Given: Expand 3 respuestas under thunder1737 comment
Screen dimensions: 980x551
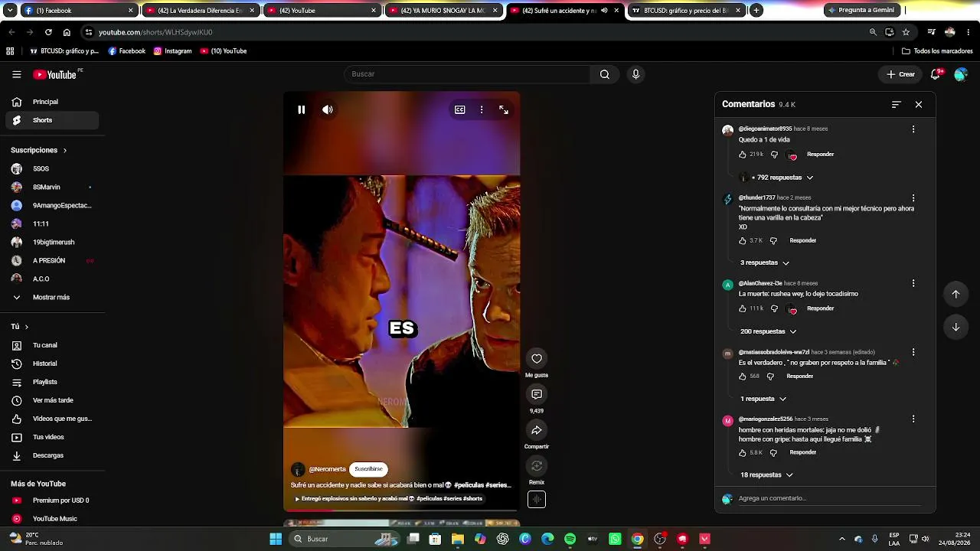Looking at the screenshot, I should pos(765,262).
